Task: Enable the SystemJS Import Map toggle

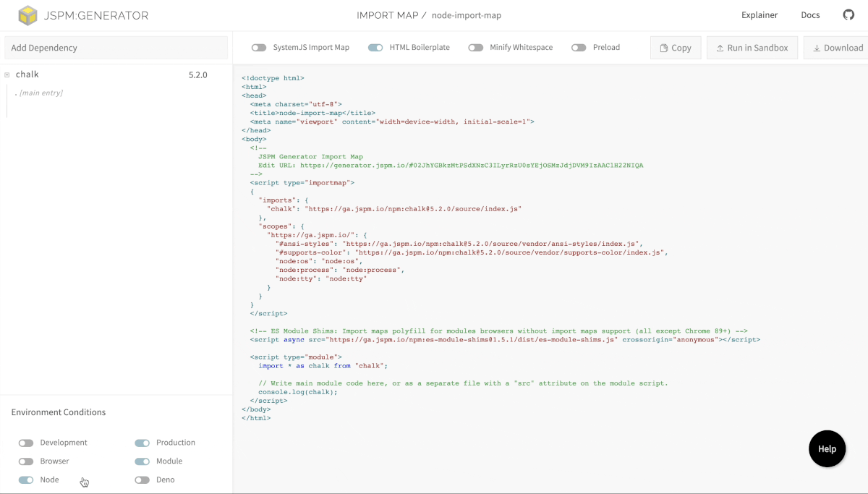Action: (x=258, y=47)
